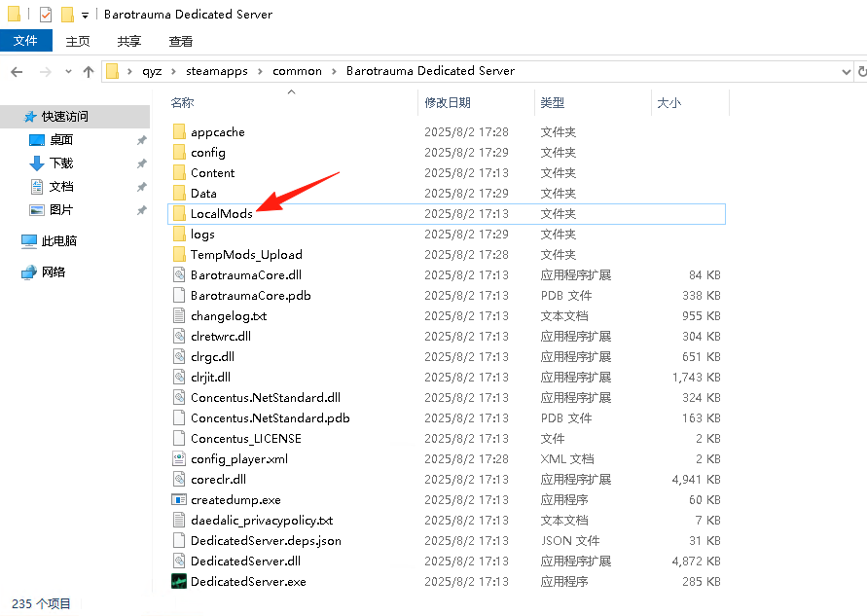Select the file name clrgc.dll
The image size is (867, 616).
[212, 357]
